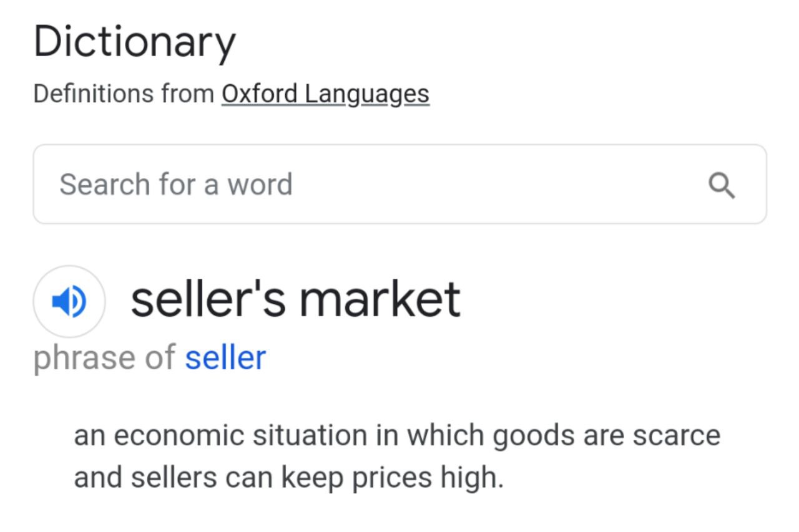Viewport: 799px width, 532px height.
Task: Click the magnifying glass search icon
Action: pos(722,185)
